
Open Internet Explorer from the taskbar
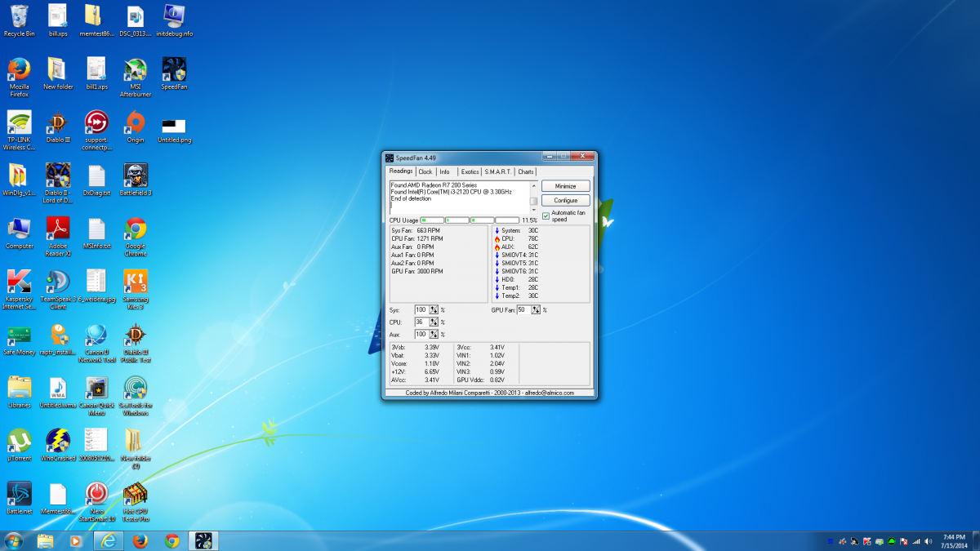pyautogui.click(x=108, y=540)
